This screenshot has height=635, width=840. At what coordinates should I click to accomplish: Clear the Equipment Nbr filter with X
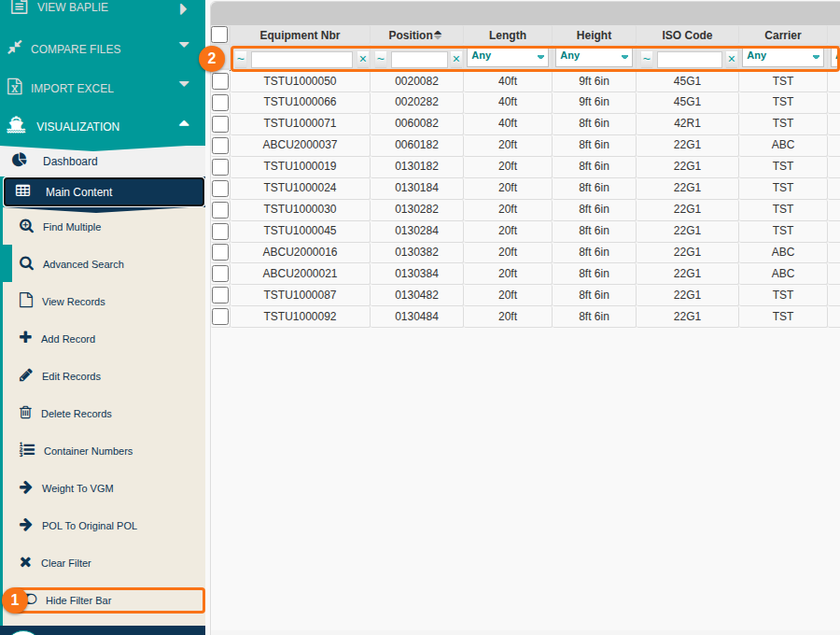(x=363, y=59)
